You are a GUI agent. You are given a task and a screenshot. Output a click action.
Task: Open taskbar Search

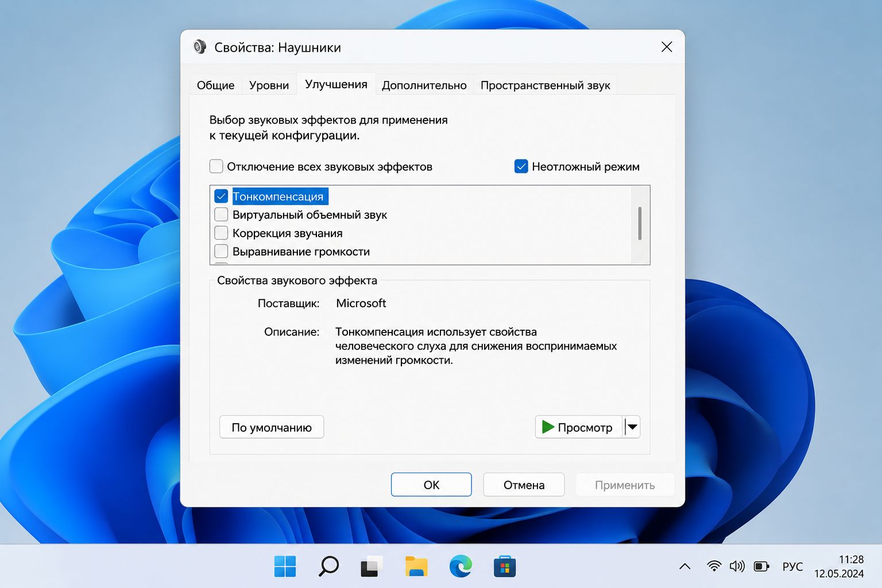328,567
